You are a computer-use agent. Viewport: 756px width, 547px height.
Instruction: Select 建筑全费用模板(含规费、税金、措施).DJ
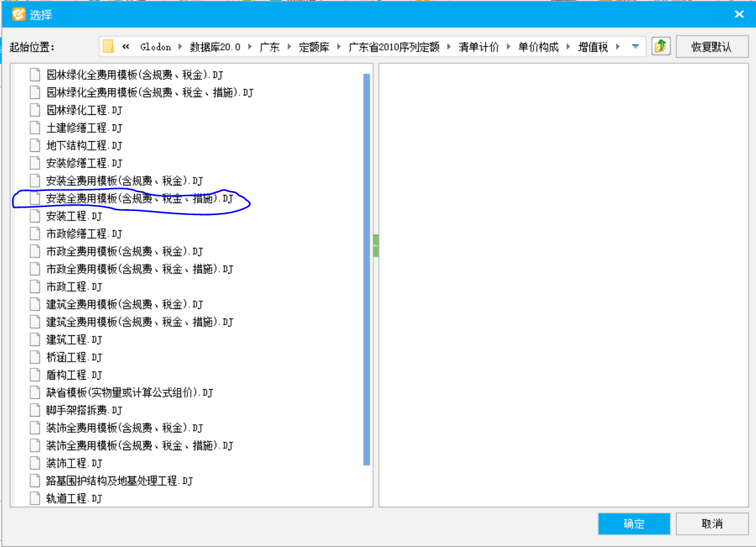pos(139,322)
